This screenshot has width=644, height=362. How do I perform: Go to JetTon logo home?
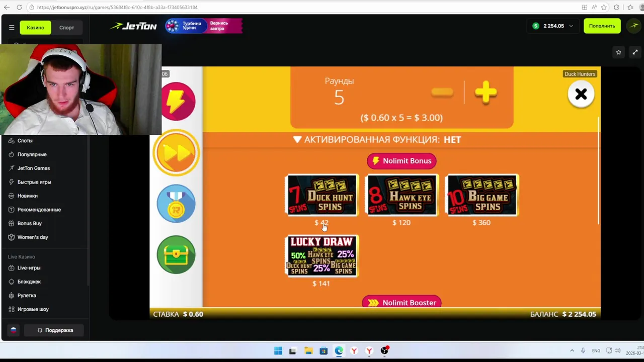(x=134, y=26)
